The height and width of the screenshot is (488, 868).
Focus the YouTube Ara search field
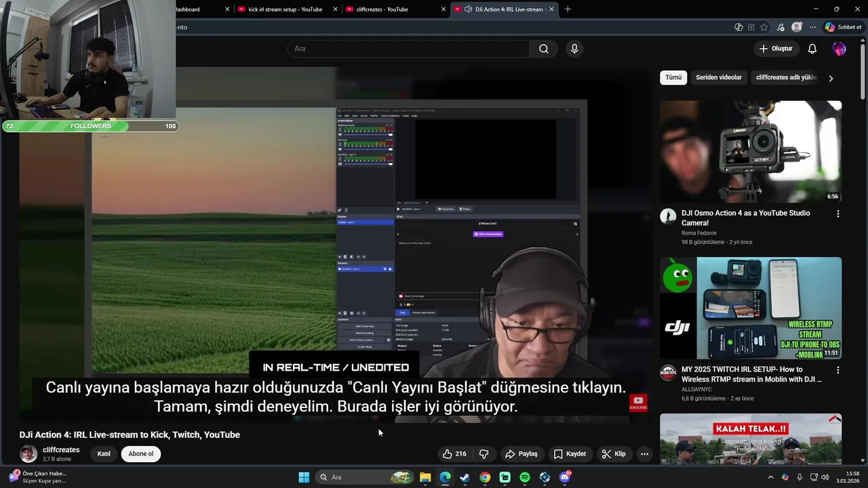[x=409, y=49]
